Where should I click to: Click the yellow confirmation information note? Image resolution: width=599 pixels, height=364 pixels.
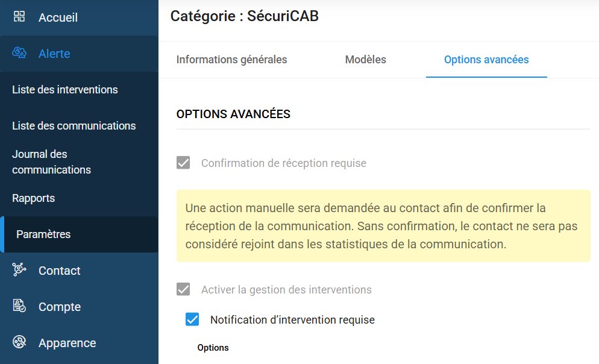[383, 226]
